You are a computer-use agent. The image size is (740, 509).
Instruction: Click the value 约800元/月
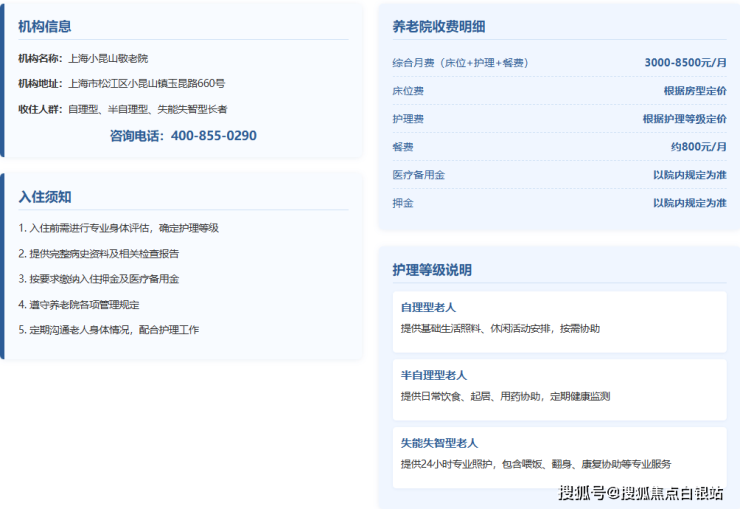pyautogui.click(x=699, y=147)
